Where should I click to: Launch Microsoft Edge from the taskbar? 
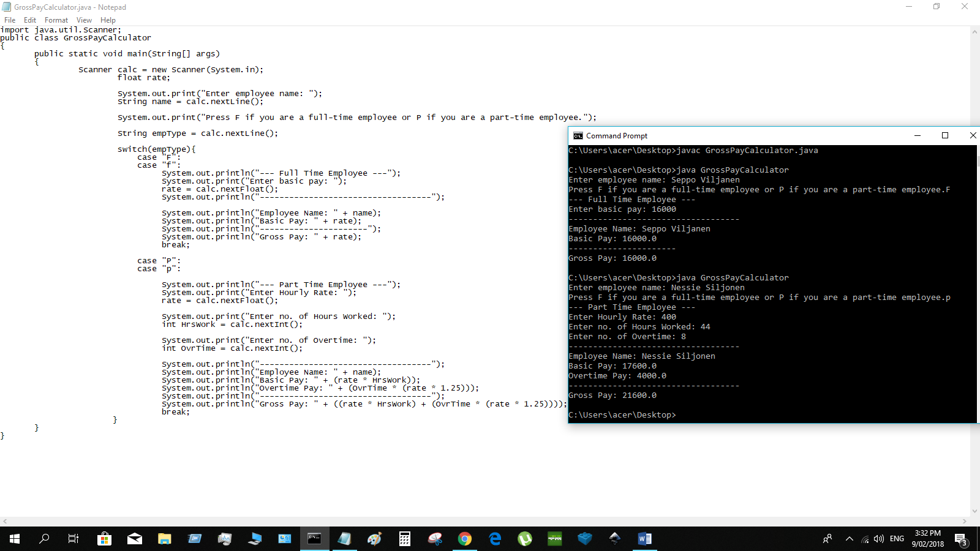pyautogui.click(x=495, y=539)
